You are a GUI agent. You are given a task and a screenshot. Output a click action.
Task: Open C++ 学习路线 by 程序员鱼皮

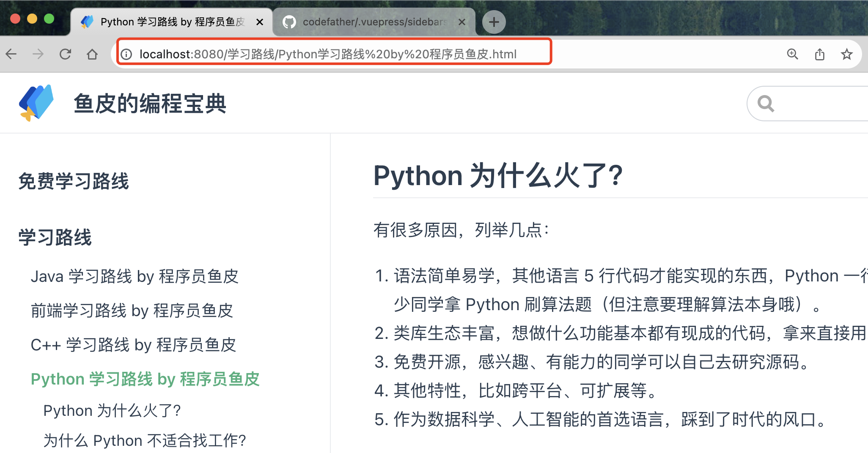(133, 345)
